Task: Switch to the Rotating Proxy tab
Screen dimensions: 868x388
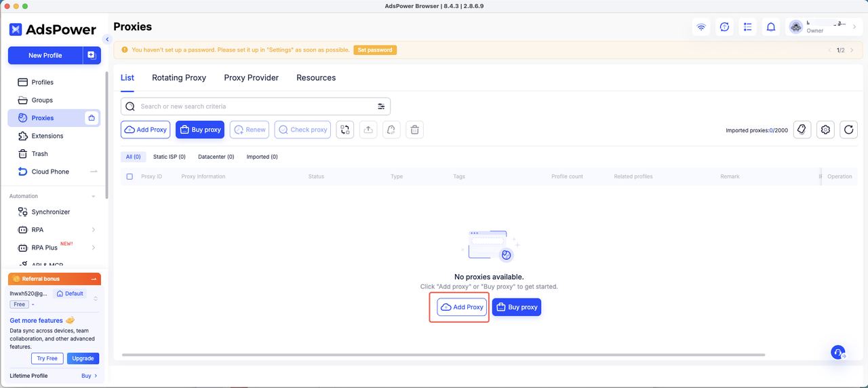Action: (x=179, y=77)
